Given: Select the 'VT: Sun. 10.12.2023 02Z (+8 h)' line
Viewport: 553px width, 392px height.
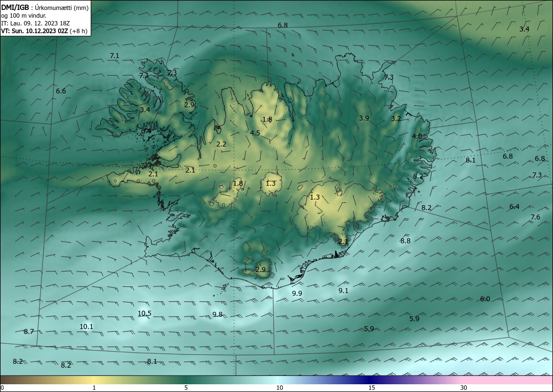Looking at the screenshot, I should (44, 31).
